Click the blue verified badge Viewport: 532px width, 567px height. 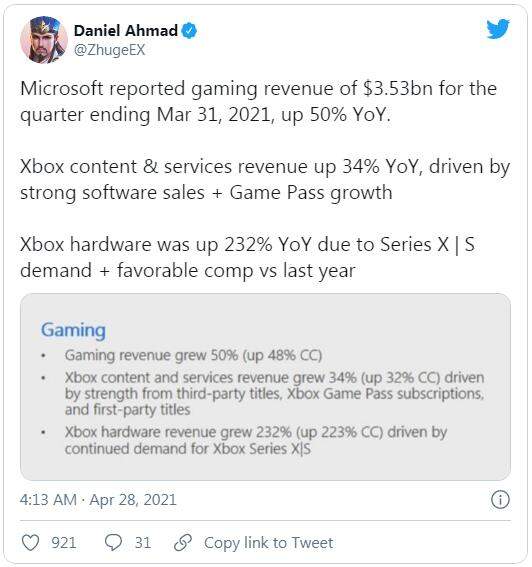[189, 31]
